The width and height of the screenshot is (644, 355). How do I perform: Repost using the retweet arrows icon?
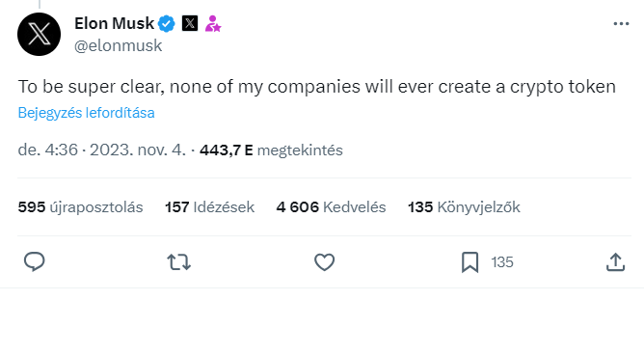pos(178,262)
